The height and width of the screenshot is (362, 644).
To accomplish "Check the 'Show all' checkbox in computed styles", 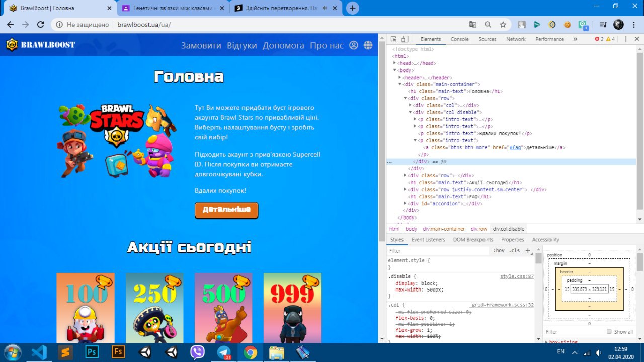I will click(609, 331).
